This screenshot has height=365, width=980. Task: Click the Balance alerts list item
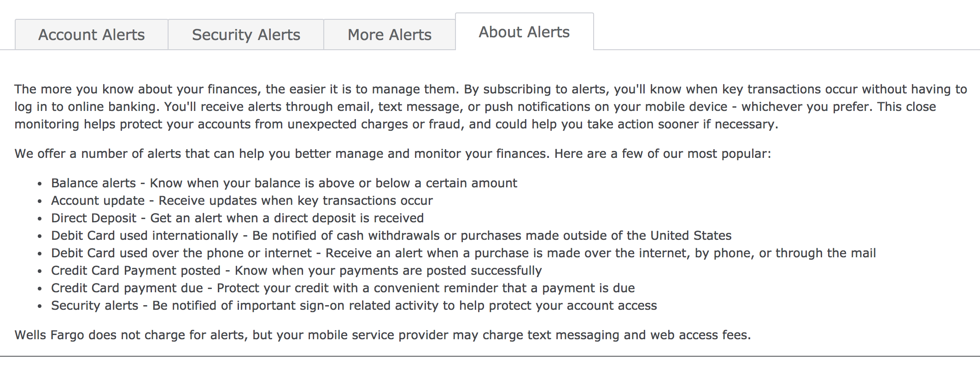click(x=284, y=183)
